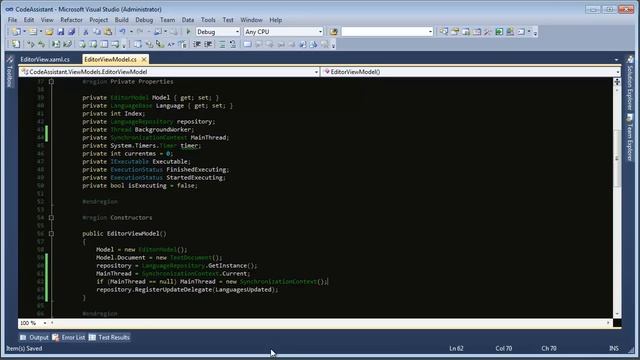Show the Output panel

pos(34,337)
